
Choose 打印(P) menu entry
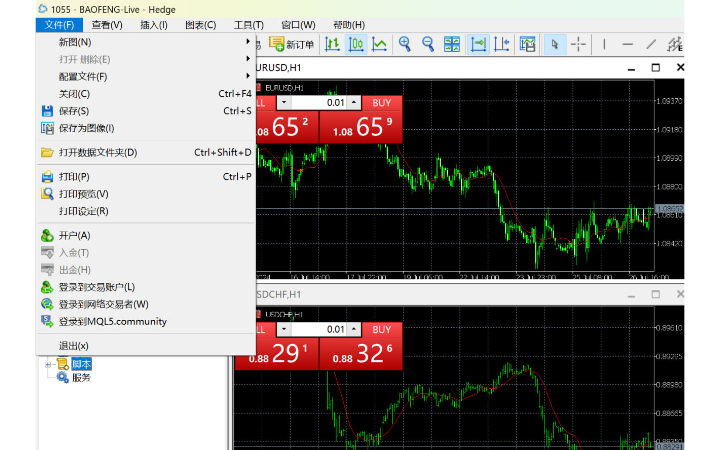click(x=146, y=177)
